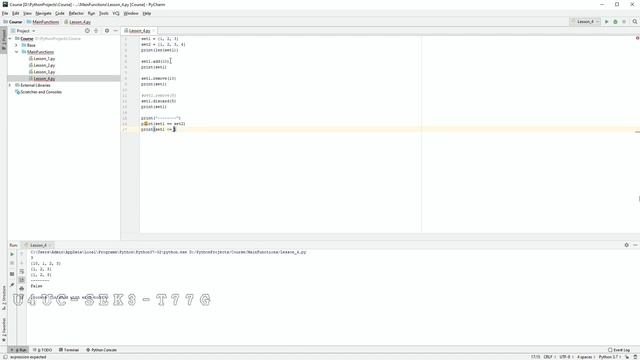
Task: Open the Python Console tool window
Action: [101, 350]
